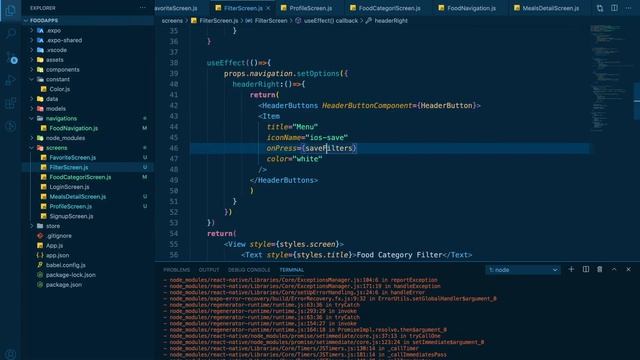This screenshot has height=360, width=640.
Task: Open Source Control view with badge
Action: (x=11, y=57)
